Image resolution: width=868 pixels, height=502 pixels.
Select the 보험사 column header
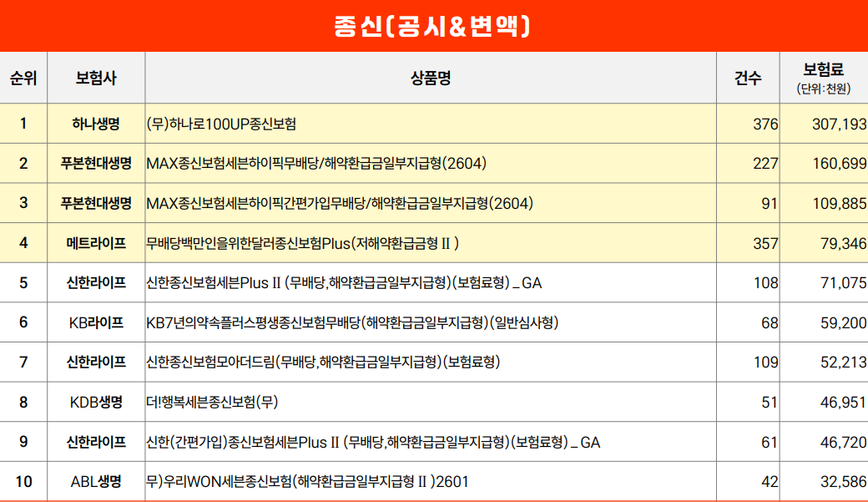click(96, 79)
